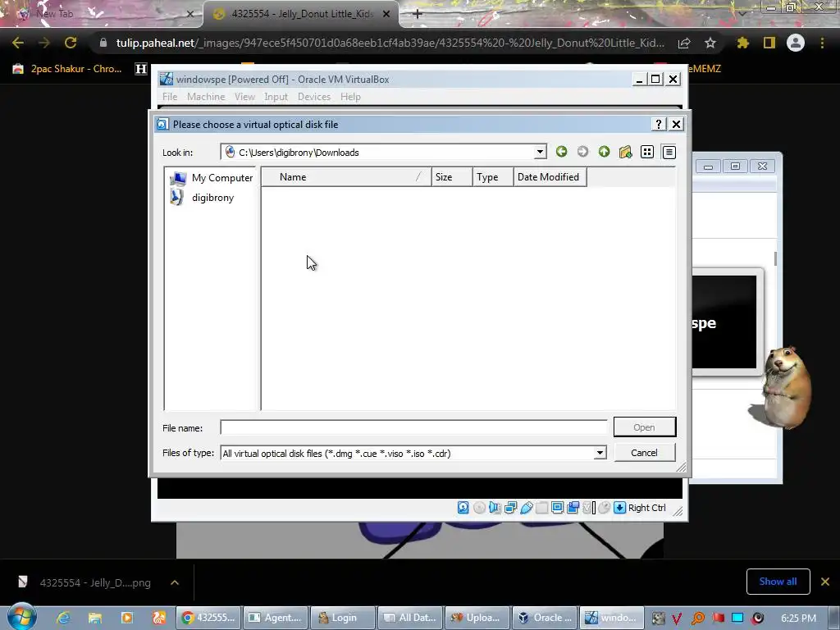Image resolution: width=840 pixels, height=630 pixels.
Task: Create new folder in file dialog
Action: click(625, 152)
